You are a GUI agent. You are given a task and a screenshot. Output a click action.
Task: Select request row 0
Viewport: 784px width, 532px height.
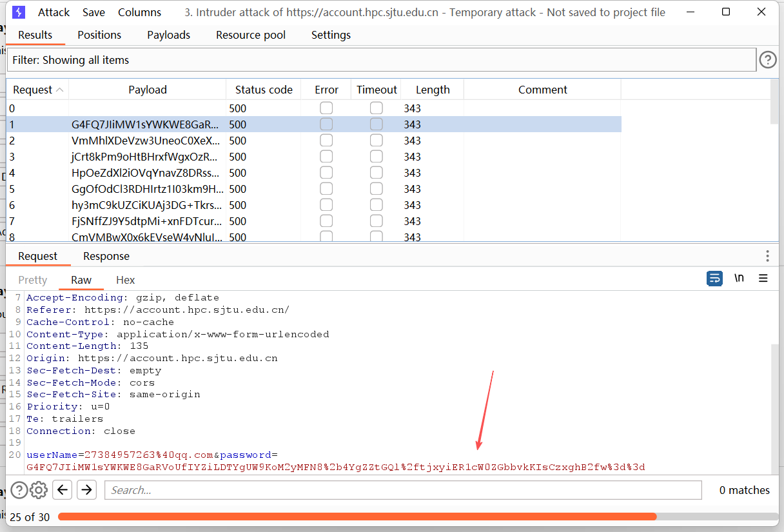coord(313,108)
